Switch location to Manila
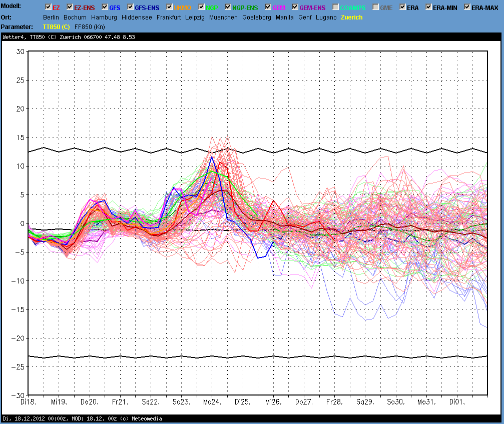 click(285, 17)
